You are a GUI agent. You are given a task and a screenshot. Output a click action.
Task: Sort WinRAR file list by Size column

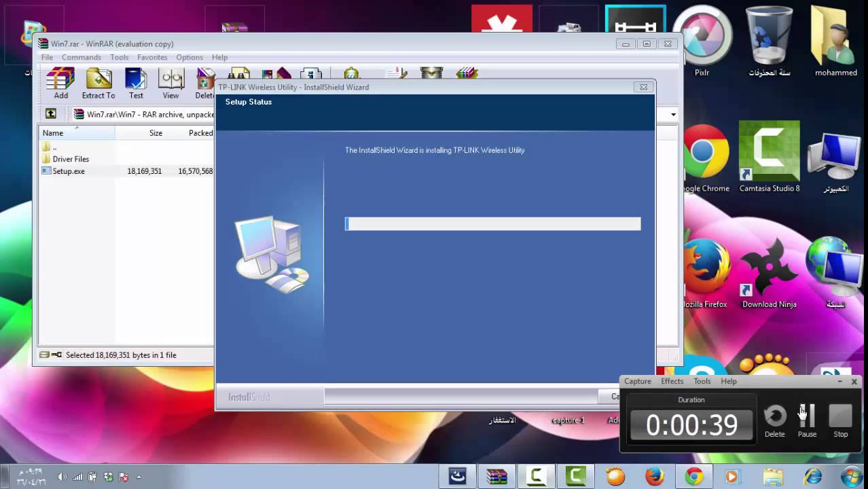pos(140,133)
